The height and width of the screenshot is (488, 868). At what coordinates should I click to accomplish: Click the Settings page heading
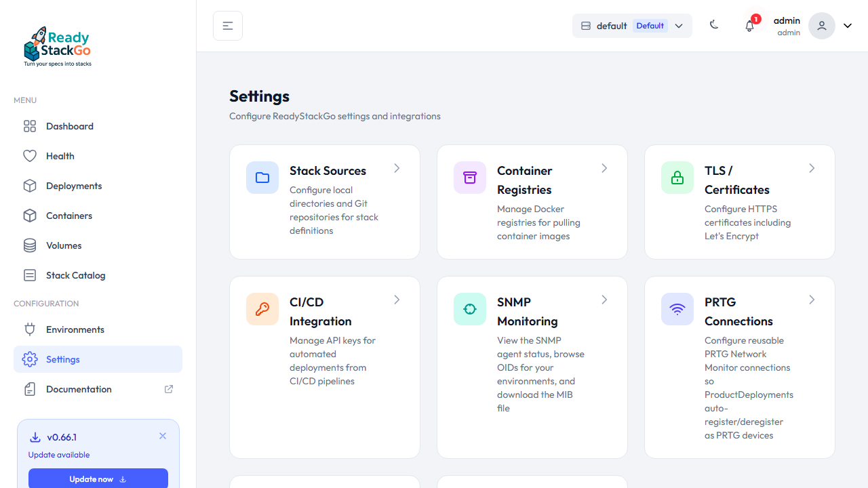pyautogui.click(x=259, y=96)
